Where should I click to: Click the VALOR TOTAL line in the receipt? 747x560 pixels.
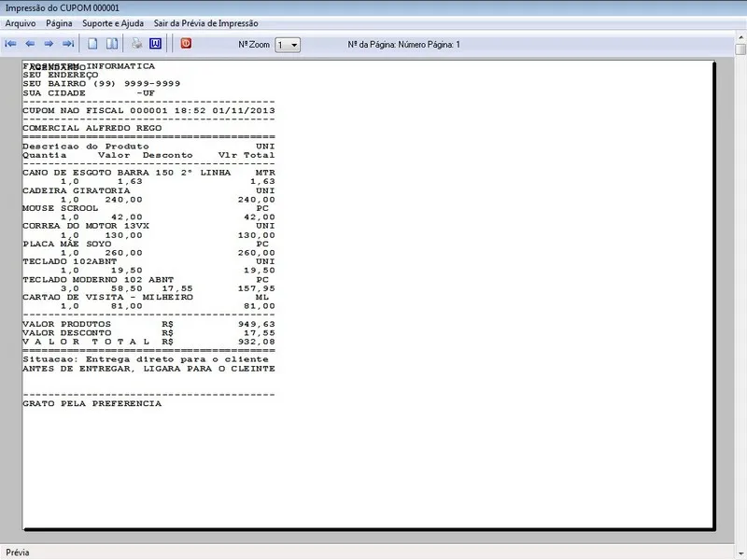click(x=148, y=342)
